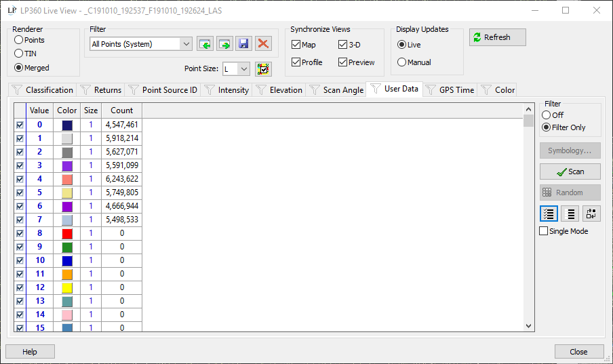Switch to the Color tab
The height and width of the screenshot is (364, 613).
pos(498,90)
